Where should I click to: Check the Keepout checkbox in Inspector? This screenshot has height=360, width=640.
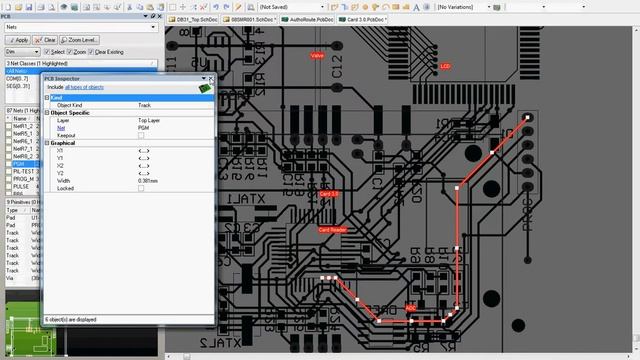(141, 136)
